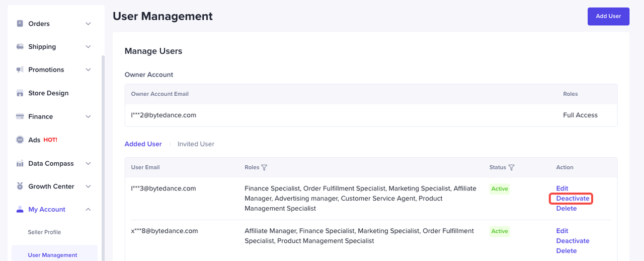
Task: Expand the Orders menu chevron
Action: pyautogui.click(x=89, y=24)
